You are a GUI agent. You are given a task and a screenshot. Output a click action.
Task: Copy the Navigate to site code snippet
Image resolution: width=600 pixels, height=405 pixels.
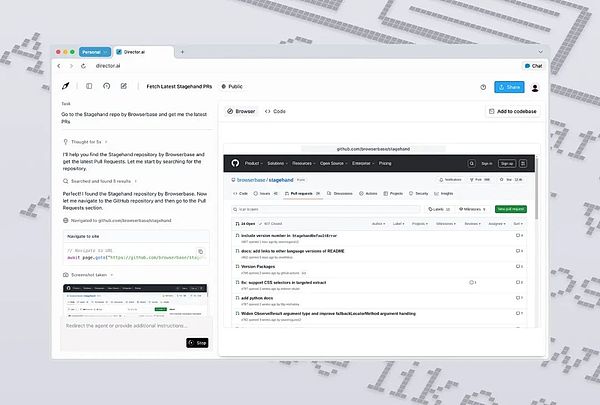(200, 251)
